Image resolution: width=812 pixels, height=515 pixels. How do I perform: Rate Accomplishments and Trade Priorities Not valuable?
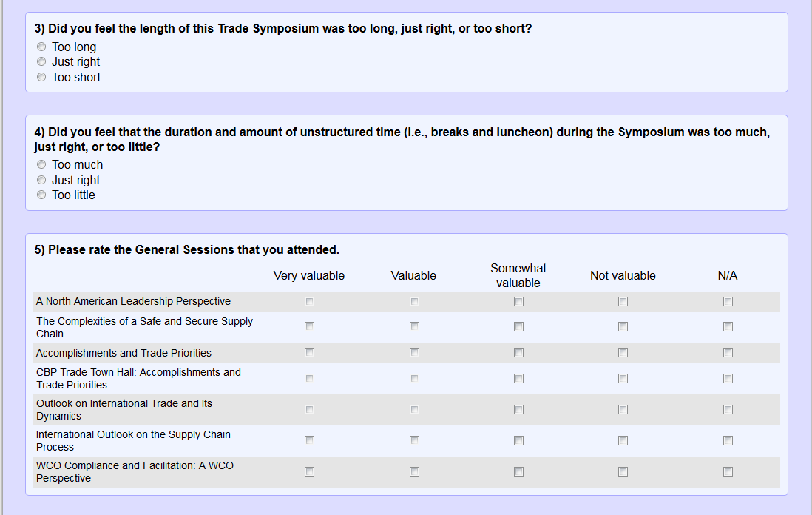click(623, 353)
